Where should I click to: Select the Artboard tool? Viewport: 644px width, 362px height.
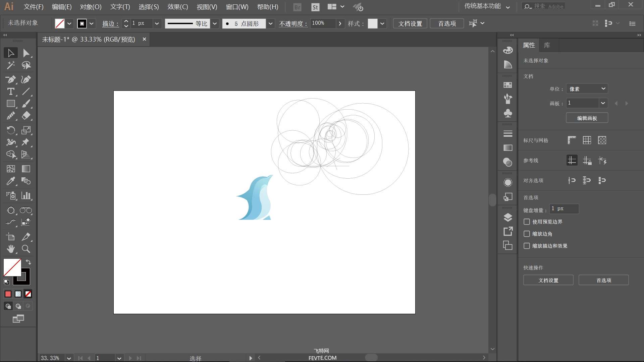(11, 237)
